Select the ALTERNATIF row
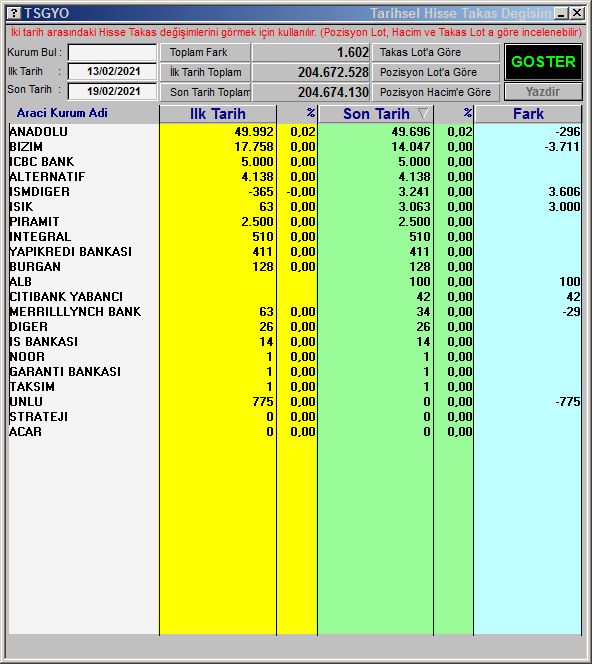592x664 pixels. pyautogui.click(x=295, y=177)
